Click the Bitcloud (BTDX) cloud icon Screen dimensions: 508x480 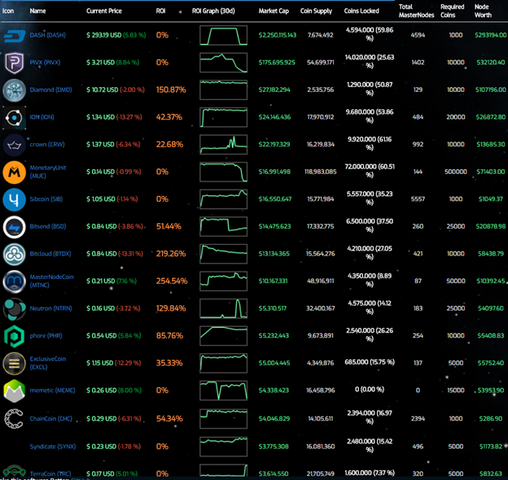coord(14,254)
